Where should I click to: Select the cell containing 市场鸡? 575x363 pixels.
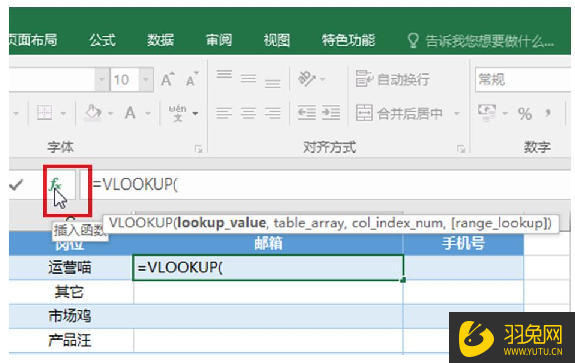pyautogui.click(x=71, y=316)
